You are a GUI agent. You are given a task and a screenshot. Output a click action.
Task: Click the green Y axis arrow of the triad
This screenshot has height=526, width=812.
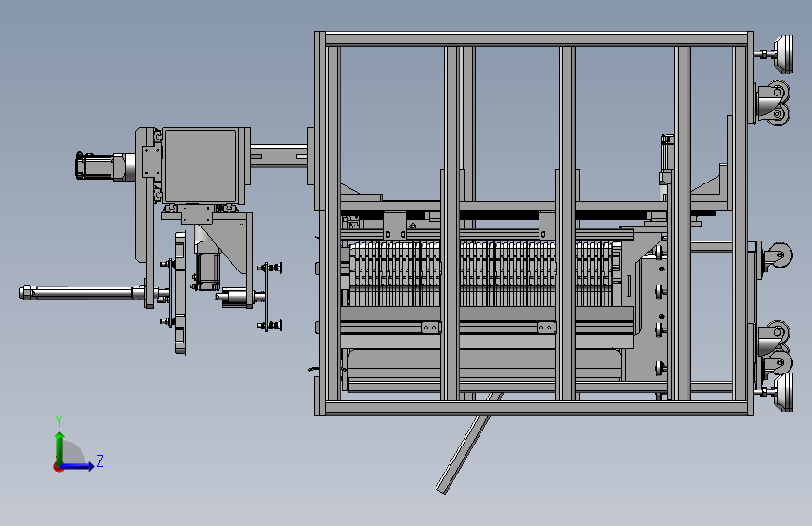pyautogui.click(x=60, y=447)
